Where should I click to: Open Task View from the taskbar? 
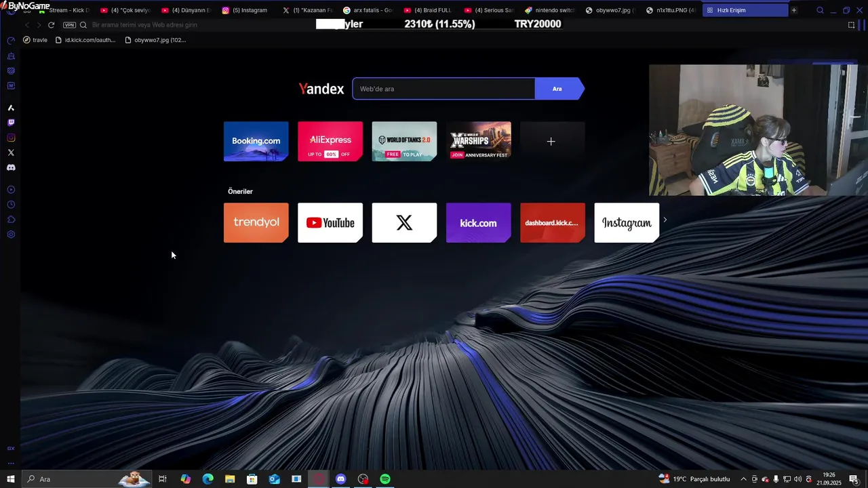(x=163, y=479)
